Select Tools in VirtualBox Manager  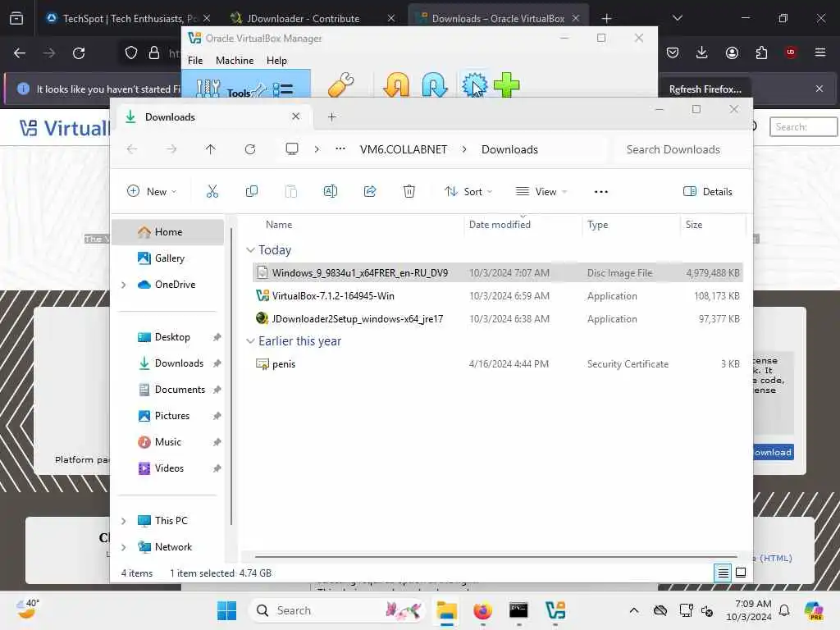click(x=245, y=85)
